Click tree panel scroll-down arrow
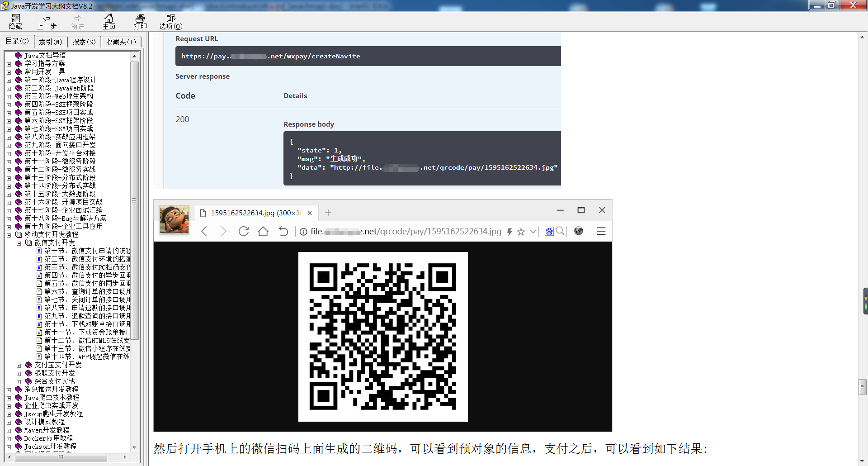The width and height of the screenshot is (868, 466). (134, 447)
